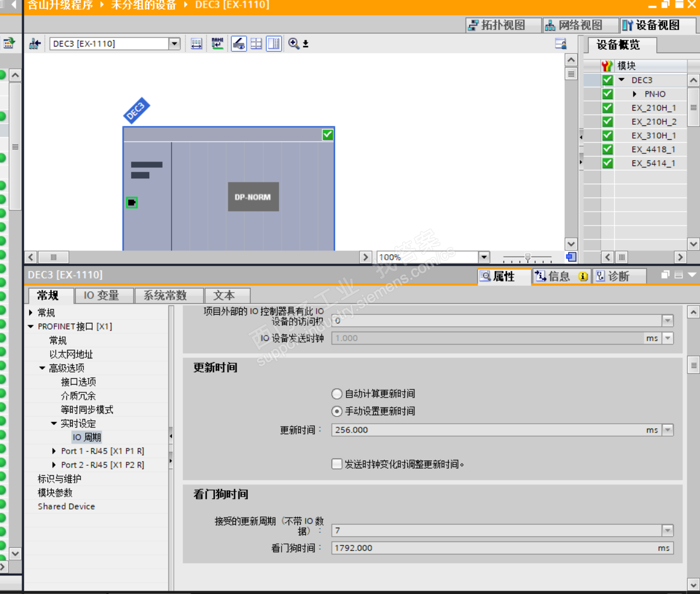Expand Port 2 - RJ45 [X1 P2 R] node
Screen dimensions: 700x594
click(54, 465)
